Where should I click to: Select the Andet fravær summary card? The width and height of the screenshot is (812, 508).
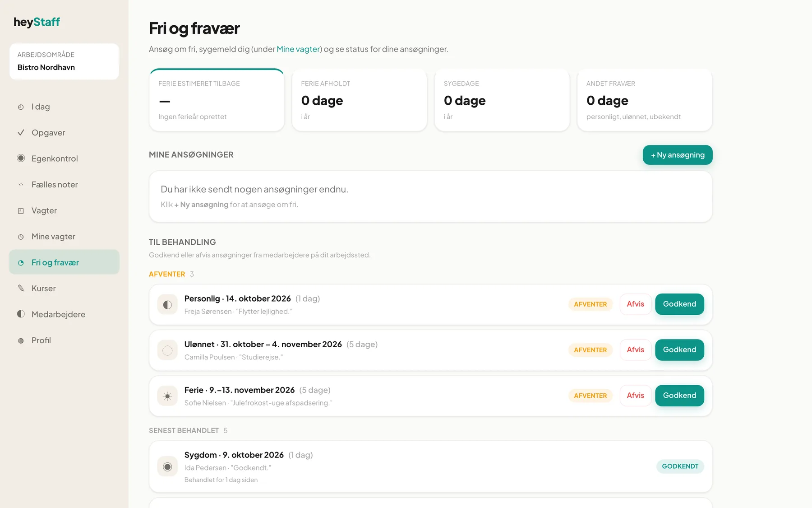pyautogui.click(x=645, y=100)
